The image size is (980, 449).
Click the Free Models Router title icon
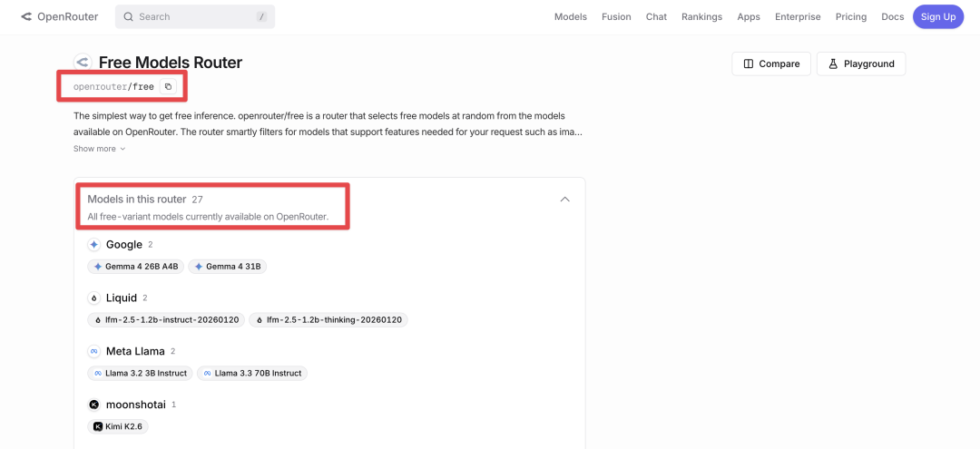pyautogui.click(x=83, y=63)
